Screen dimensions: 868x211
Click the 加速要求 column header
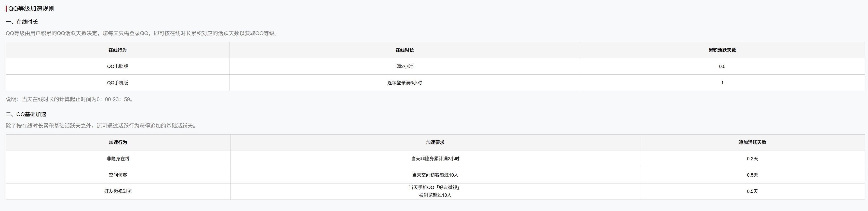pyautogui.click(x=435, y=142)
